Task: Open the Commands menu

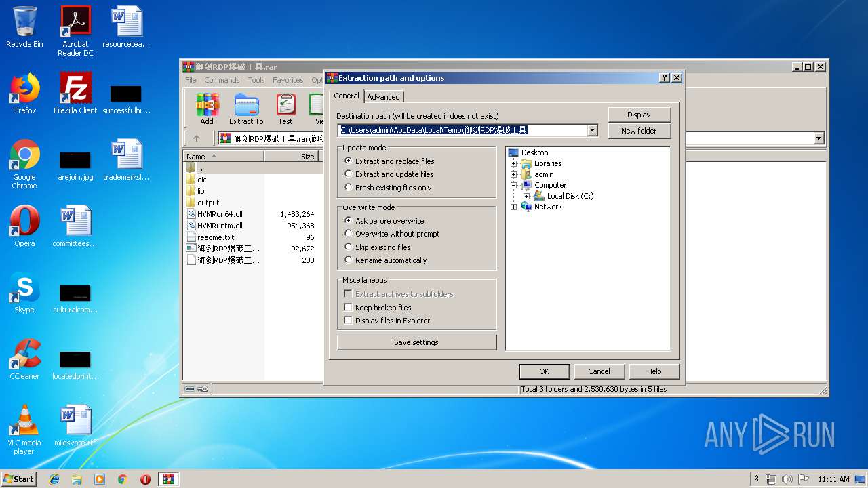Action: coord(222,80)
